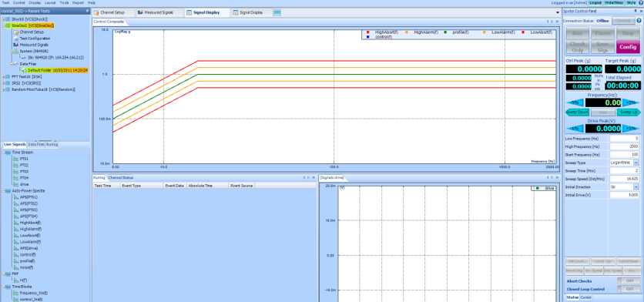Click the Sweep Up arrow button
The image size is (644, 302).
click(x=629, y=112)
